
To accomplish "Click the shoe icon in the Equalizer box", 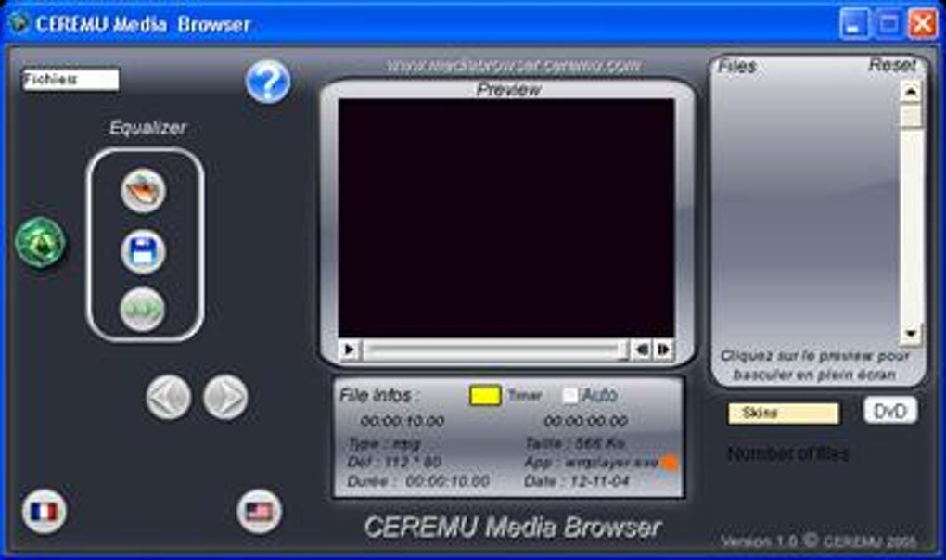I will [x=143, y=191].
